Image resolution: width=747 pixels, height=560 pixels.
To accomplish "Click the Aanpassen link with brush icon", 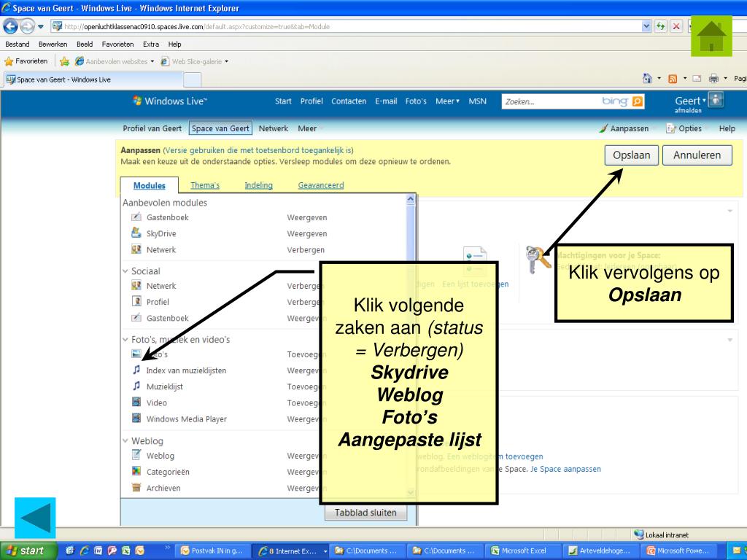I will [624, 128].
